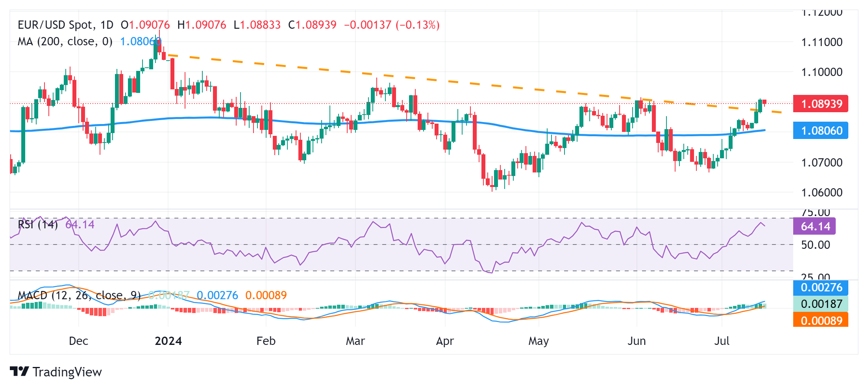Click the red 1.08939 current price tag
This screenshot has height=389, width=868.
(820, 104)
